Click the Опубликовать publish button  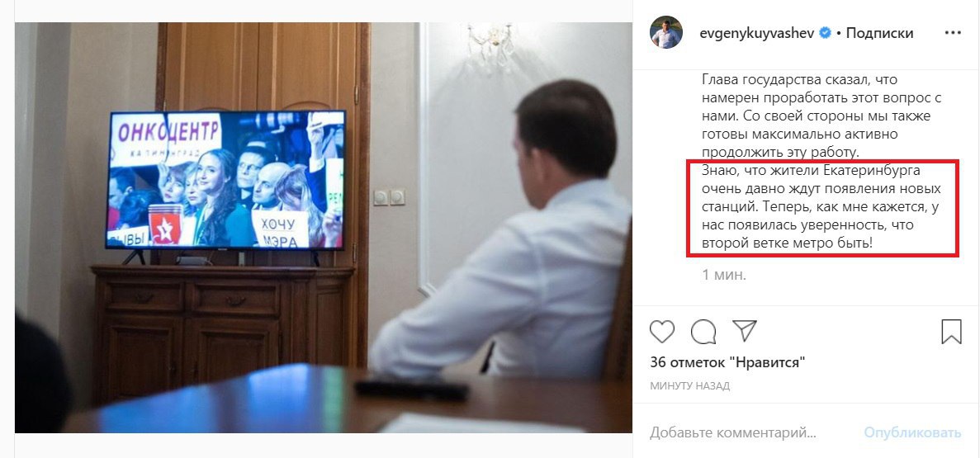[912, 432]
